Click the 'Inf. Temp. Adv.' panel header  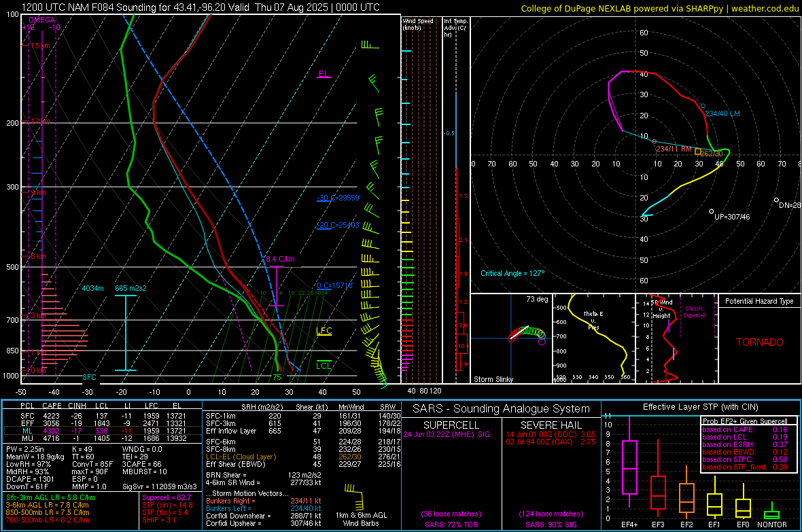(455, 28)
